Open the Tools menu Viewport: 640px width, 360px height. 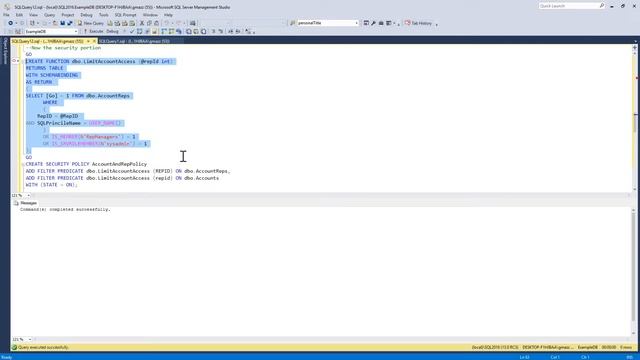pos(104,15)
